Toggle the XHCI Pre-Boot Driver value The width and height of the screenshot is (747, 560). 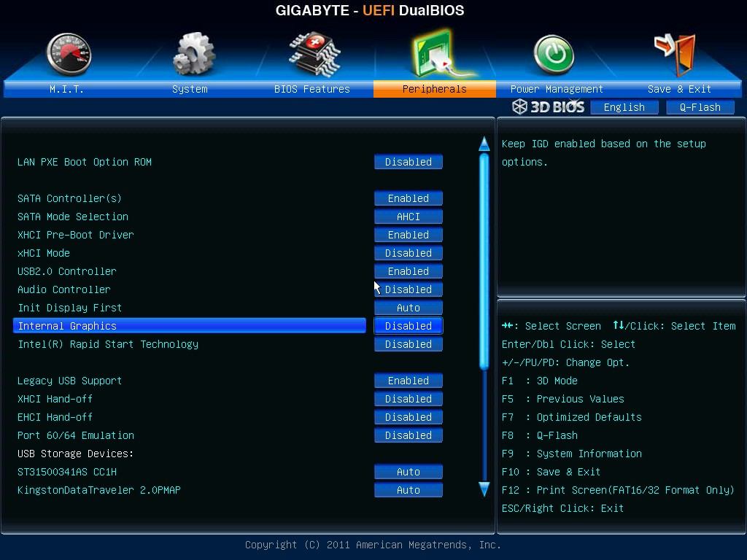[409, 235]
